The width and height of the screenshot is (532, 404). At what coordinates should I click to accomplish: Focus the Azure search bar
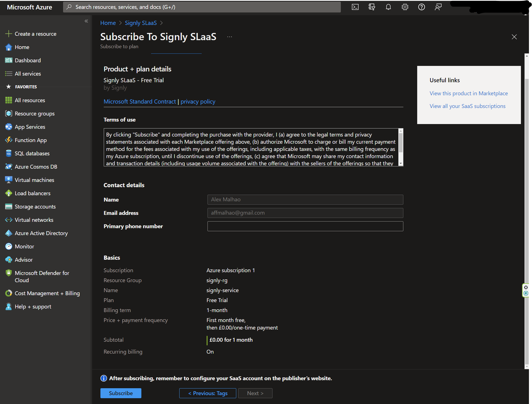[x=202, y=7]
